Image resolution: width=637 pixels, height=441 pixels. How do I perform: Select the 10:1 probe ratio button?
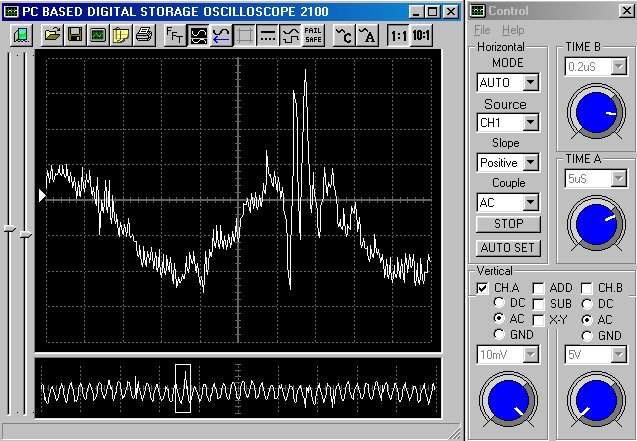[422, 35]
